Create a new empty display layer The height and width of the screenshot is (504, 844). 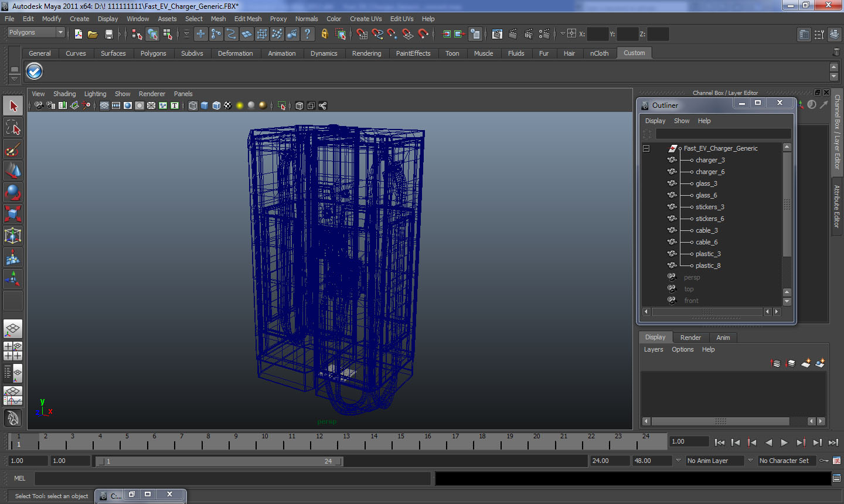coord(806,363)
